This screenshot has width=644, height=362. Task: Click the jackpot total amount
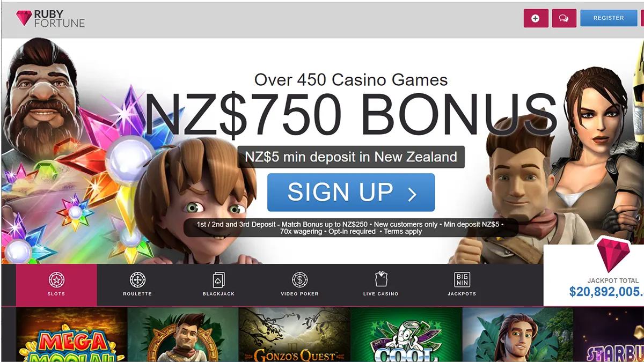pos(606,292)
